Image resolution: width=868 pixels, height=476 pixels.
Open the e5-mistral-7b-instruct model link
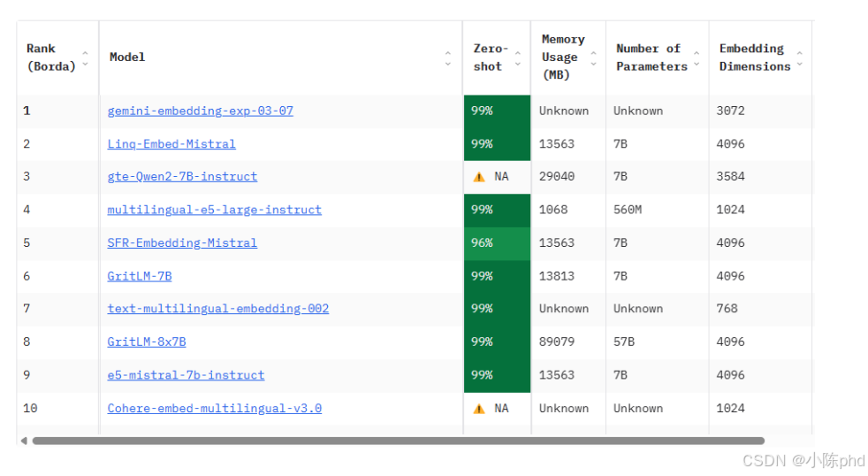186,374
